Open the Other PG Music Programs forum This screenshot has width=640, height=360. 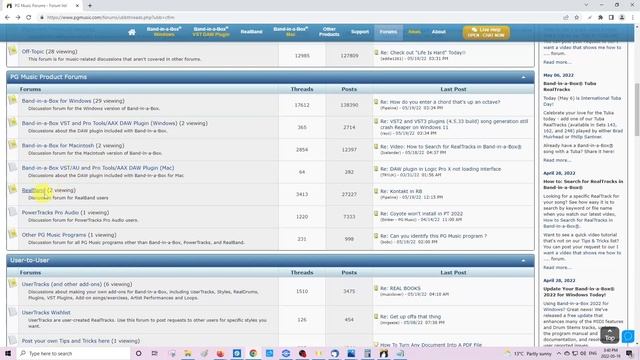(54, 235)
